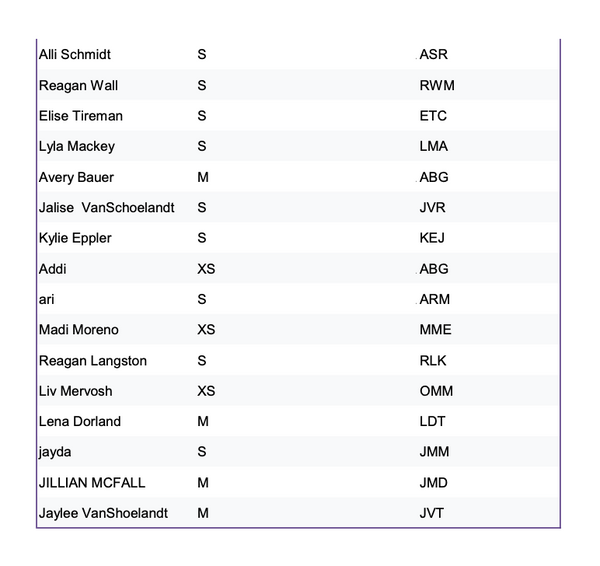Click initials KEJ for Kylie Eppler

coord(432,238)
